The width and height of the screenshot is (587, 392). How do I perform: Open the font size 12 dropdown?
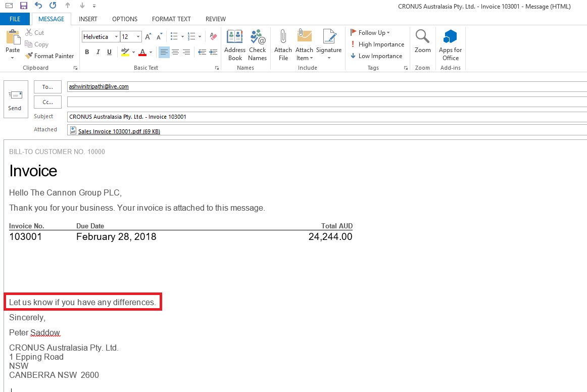click(138, 37)
